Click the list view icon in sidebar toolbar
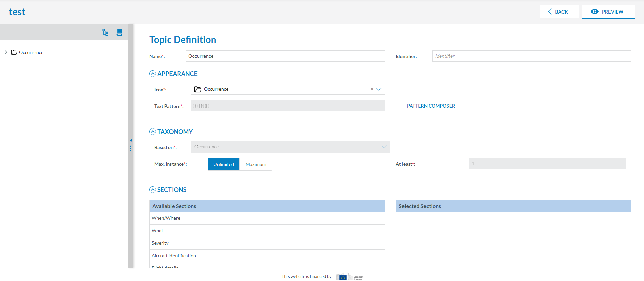644x281 pixels. point(119,32)
